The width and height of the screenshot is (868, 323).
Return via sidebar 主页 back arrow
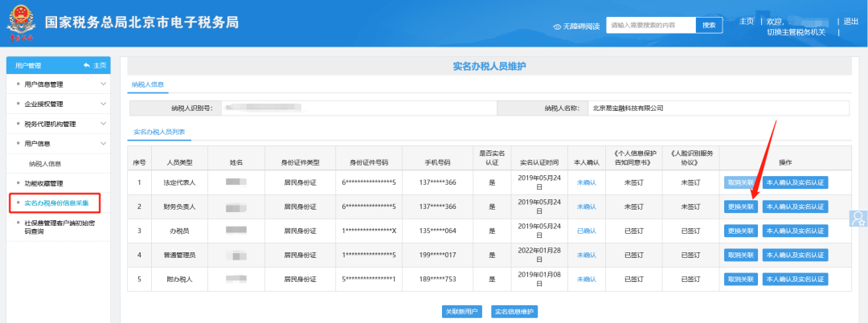(95, 65)
